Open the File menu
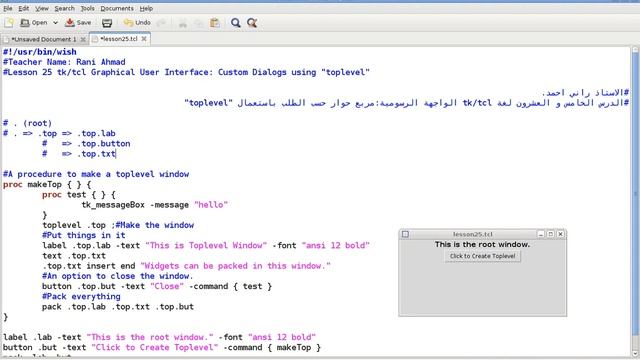This screenshot has width=640, height=360. (8, 8)
